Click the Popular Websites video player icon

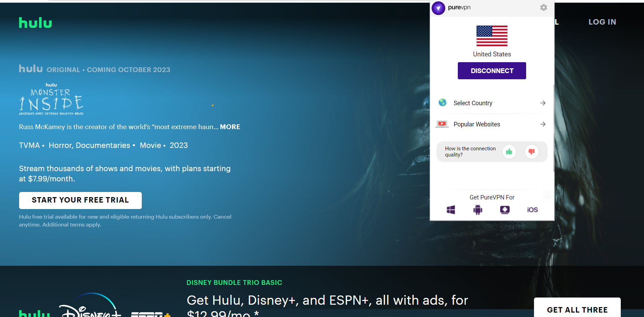coord(442,124)
